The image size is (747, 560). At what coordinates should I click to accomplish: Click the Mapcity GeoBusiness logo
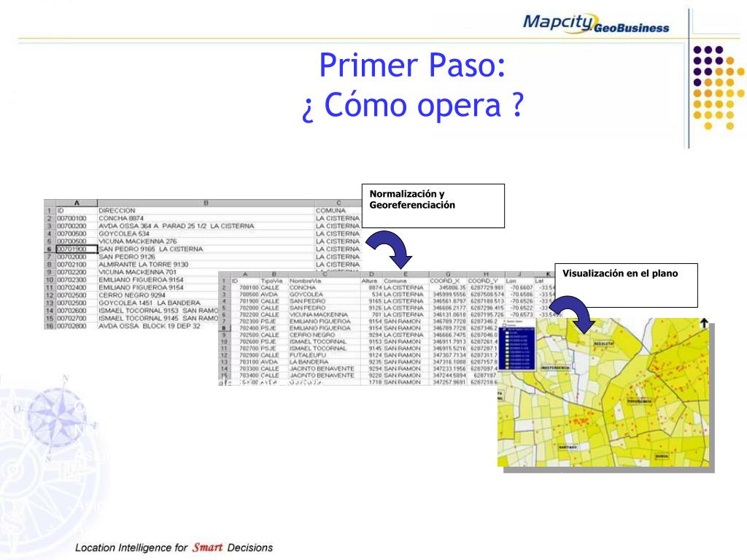pyautogui.click(x=595, y=23)
